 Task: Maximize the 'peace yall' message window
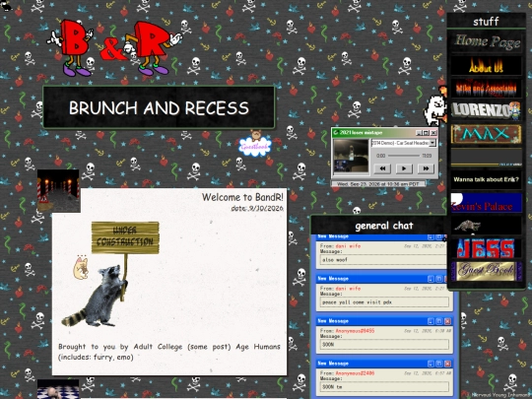tap(438, 279)
